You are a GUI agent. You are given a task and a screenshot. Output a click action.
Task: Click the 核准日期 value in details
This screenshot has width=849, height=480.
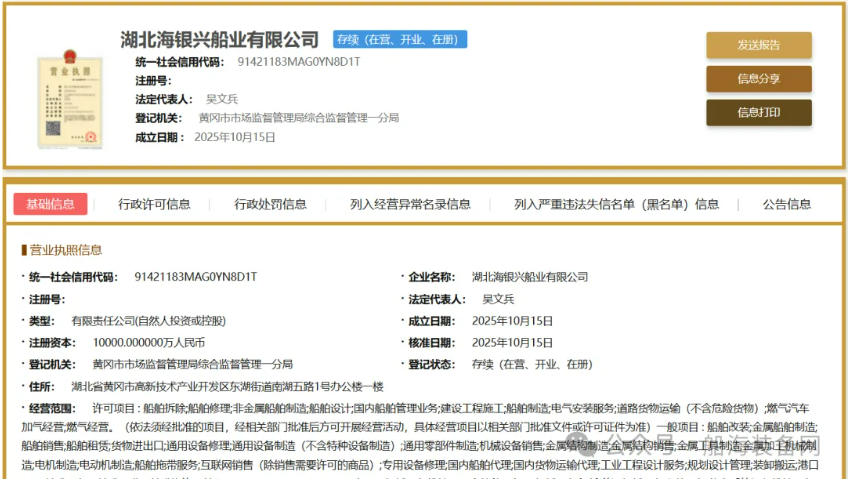pyautogui.click(x=512, y=343)
